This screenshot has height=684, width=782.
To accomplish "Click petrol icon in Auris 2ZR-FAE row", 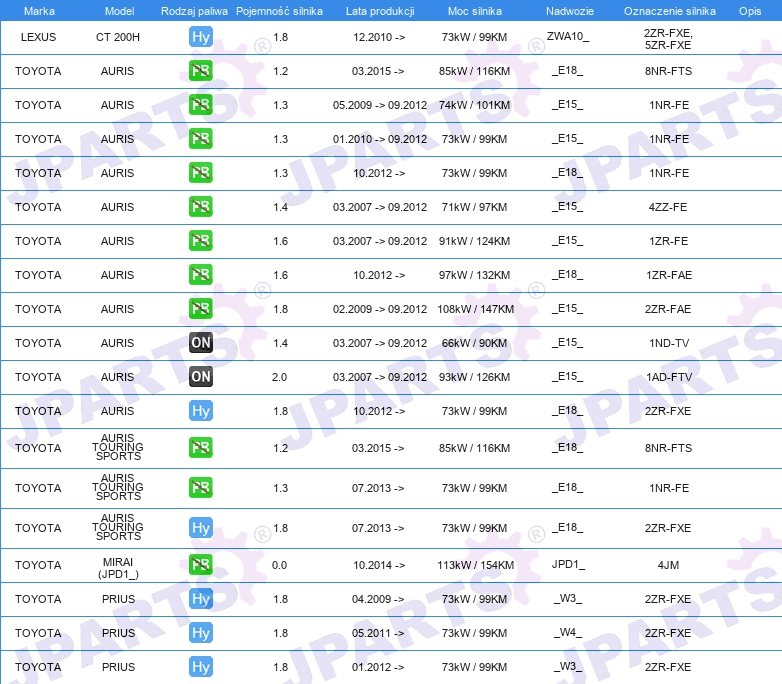I will tap(201, 308).
